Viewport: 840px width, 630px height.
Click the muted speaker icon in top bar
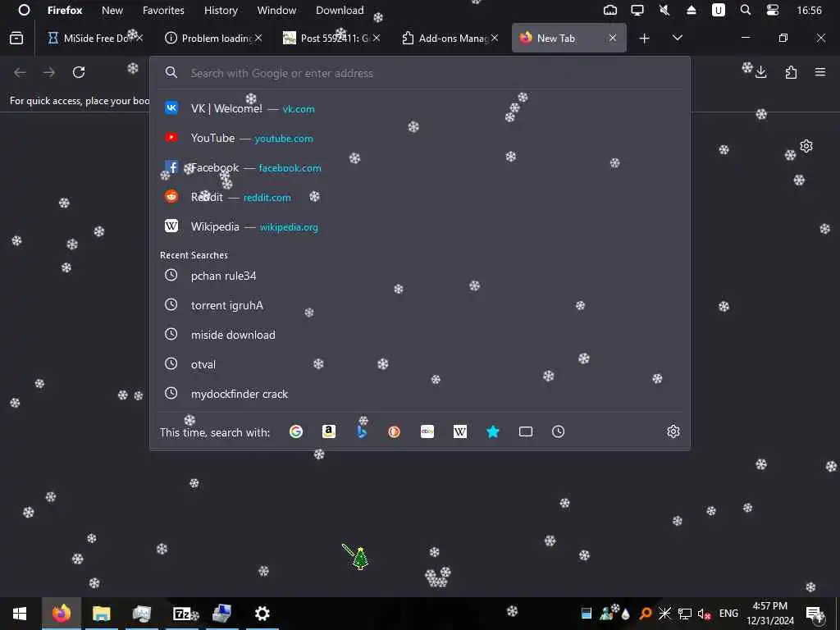coord(664,10)
